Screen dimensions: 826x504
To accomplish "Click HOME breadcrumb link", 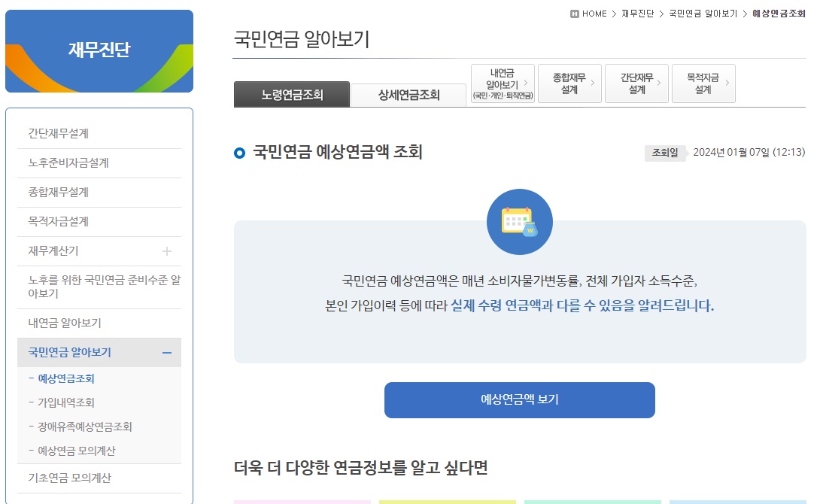I will [x=594, y=14].
